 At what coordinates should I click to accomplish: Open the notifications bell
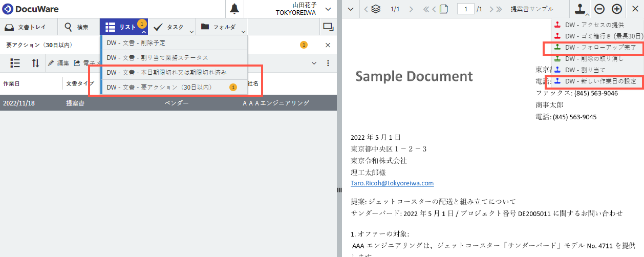pos(234,9)
